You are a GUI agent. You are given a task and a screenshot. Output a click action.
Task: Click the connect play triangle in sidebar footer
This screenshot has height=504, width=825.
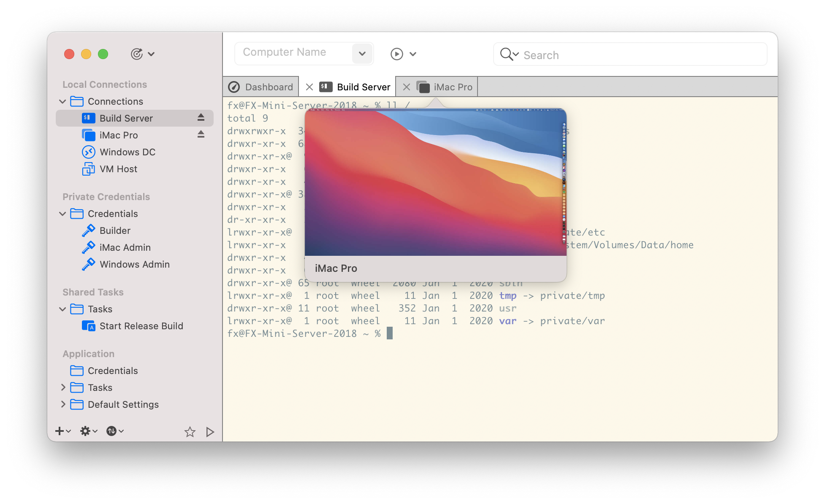(x=210, y=431)
